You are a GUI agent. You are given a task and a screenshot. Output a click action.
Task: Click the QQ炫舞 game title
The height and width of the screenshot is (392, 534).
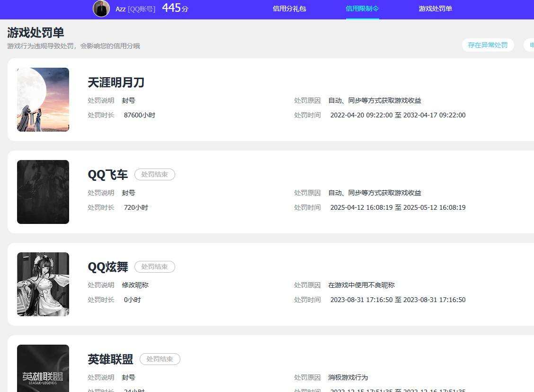(x=108, y=267)
